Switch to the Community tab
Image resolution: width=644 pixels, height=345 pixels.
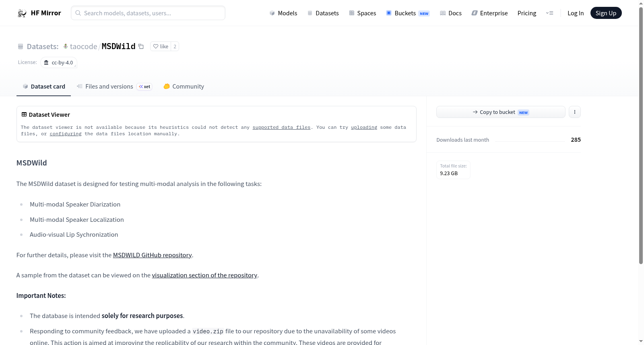[184, 86]
